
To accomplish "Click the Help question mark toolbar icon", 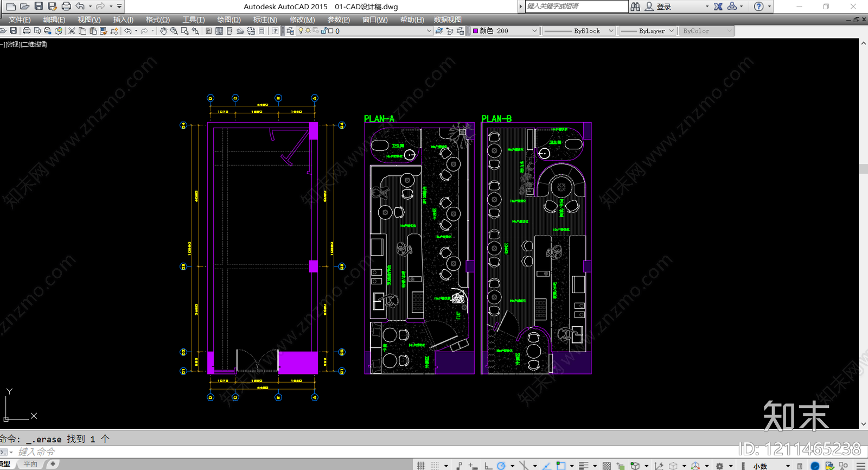I will coord(275,31).
